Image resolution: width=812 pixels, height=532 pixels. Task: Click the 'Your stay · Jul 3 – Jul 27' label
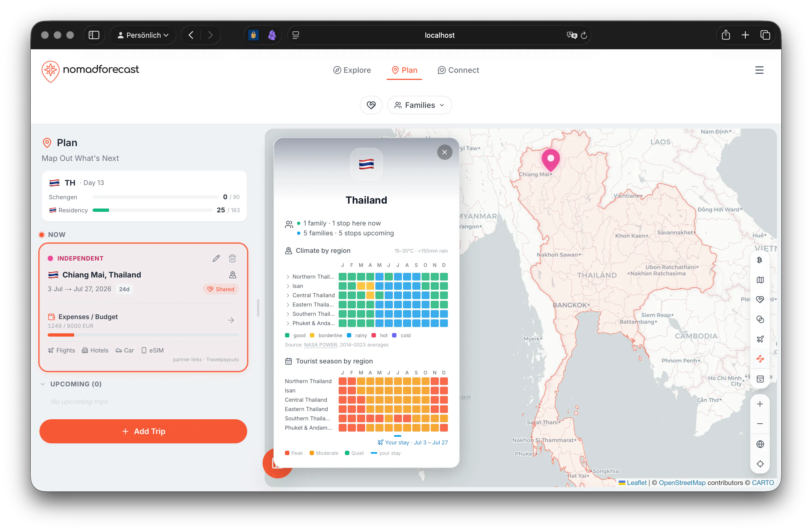click(x=413, y=442)
